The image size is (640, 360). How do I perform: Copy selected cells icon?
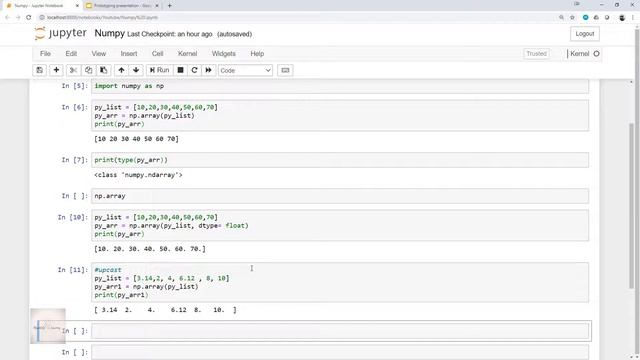pyautogui.click(x=89, y=70)
